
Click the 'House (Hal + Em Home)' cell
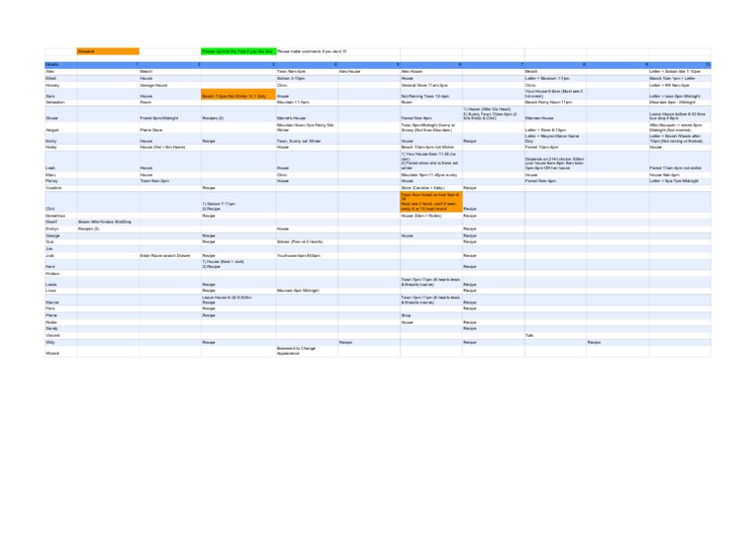click(x=170, y=147)
